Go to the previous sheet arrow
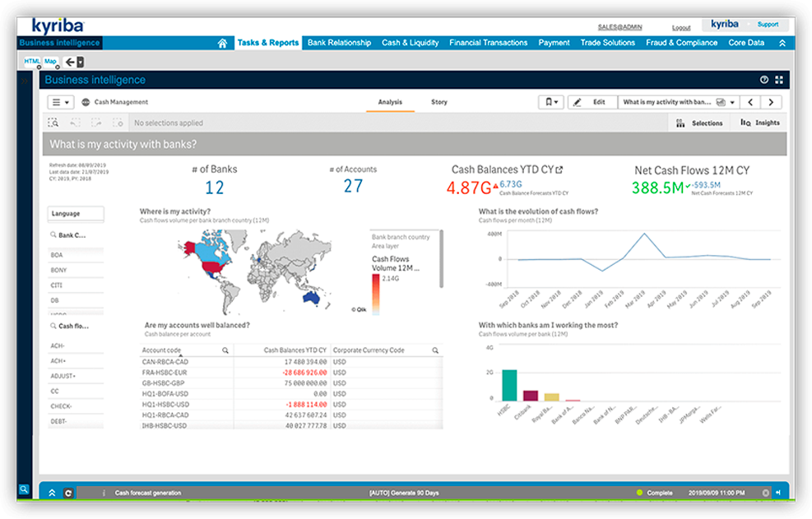This screenshot has width=812, height=519. (749, 102)
